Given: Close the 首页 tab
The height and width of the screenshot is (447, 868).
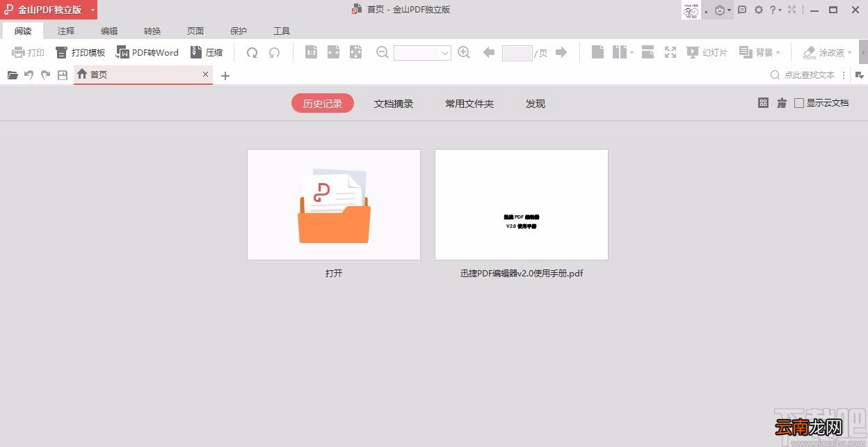Looking at the screenshot, I should pos(205,74).
